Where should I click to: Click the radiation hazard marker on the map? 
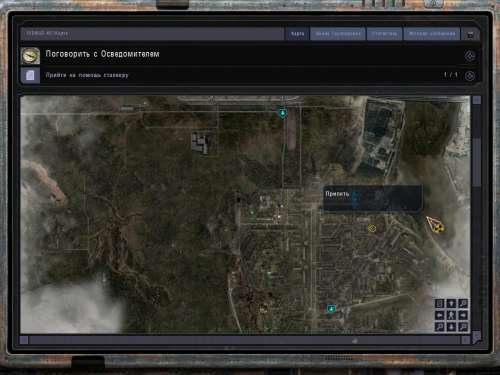(440, 228)
